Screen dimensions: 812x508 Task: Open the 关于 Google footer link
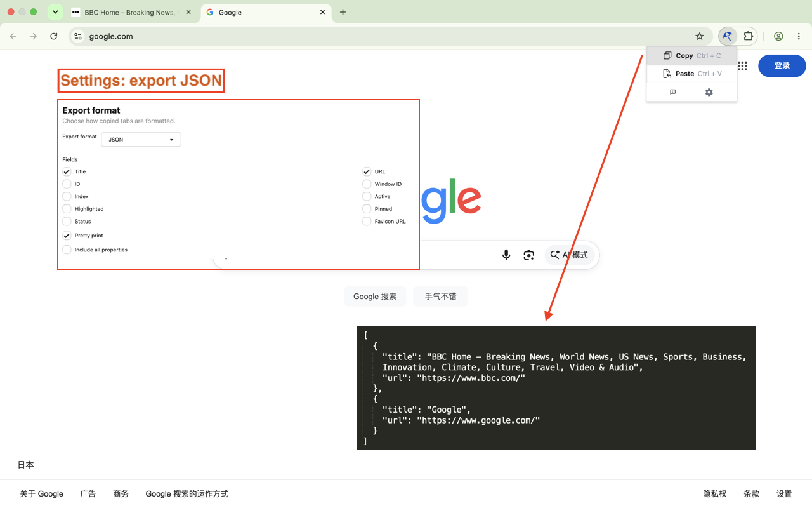[41, 494]
